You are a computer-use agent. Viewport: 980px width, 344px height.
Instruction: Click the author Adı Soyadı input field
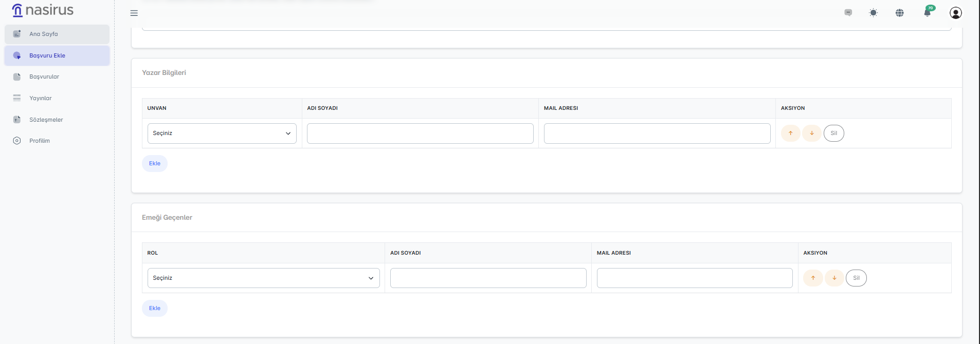click(x=420, y=133)
